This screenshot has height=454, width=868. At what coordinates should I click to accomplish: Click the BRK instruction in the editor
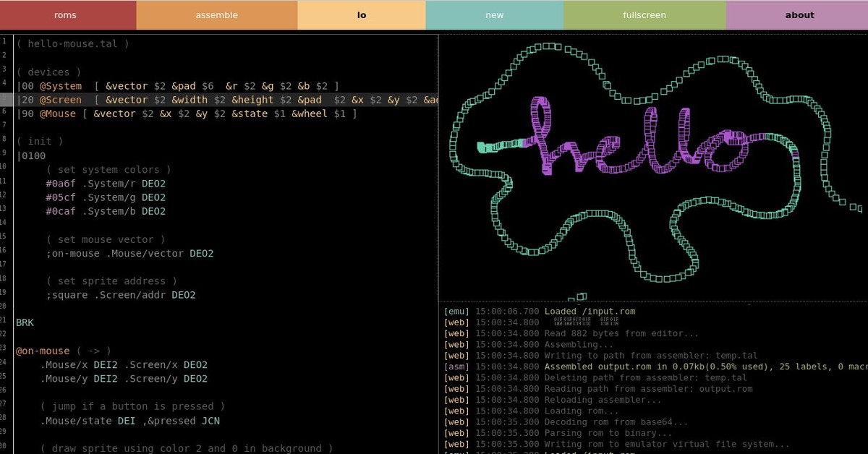[25, 322]
